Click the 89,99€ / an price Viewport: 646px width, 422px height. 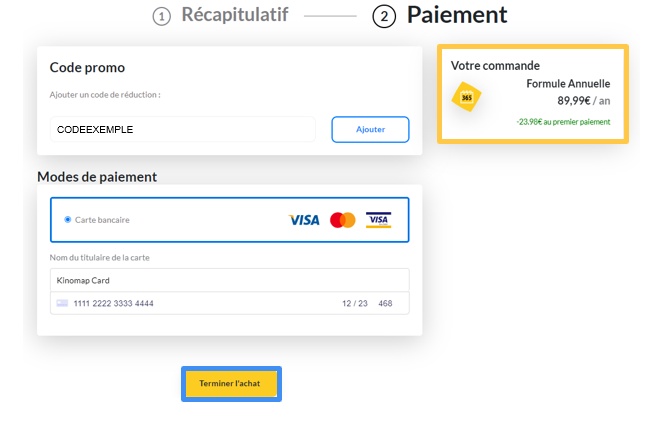(x=584, y=101)
